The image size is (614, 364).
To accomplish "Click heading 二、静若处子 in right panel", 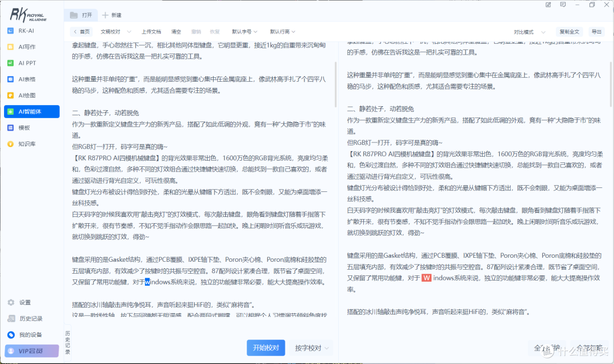I will coord(380,109).
